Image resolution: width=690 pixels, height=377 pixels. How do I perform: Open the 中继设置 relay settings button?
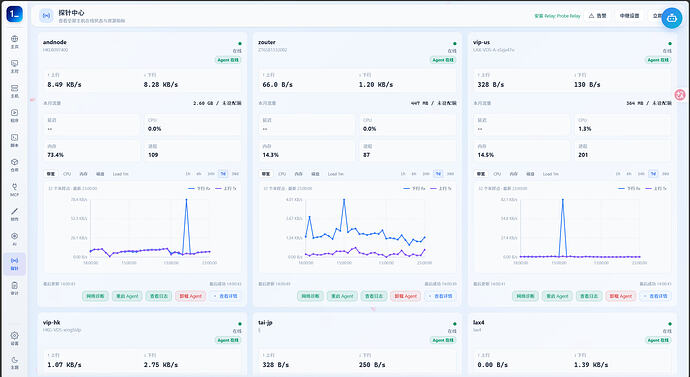[629, 16]
